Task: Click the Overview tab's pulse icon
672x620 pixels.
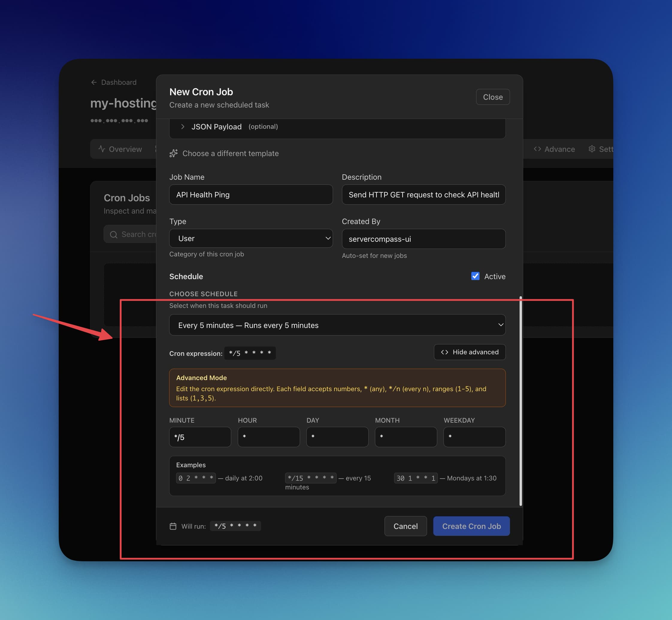Action: [x=102, y=149]
